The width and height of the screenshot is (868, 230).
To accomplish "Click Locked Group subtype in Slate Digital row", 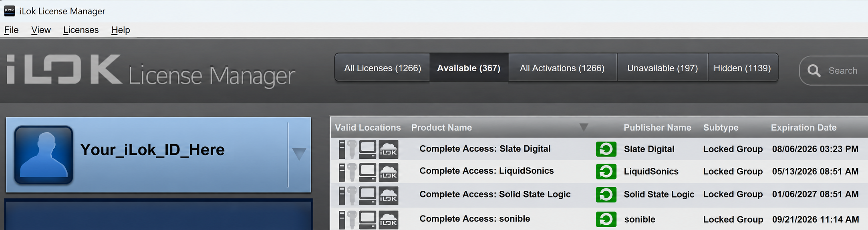I will (x=733, y=149).
